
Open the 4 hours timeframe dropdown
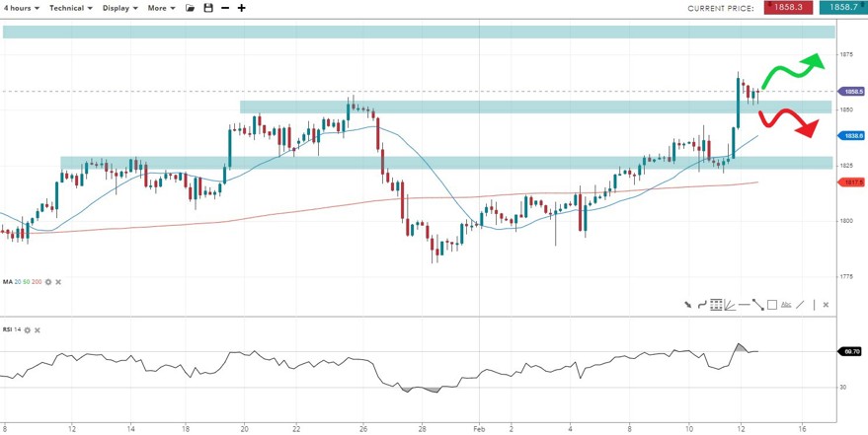point(22,7)
